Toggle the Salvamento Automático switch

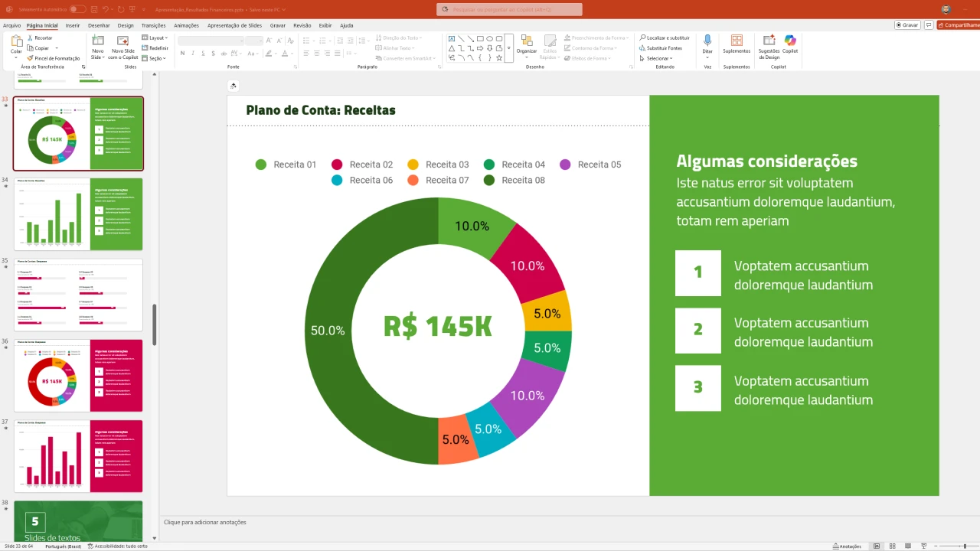tap(77, 9)
